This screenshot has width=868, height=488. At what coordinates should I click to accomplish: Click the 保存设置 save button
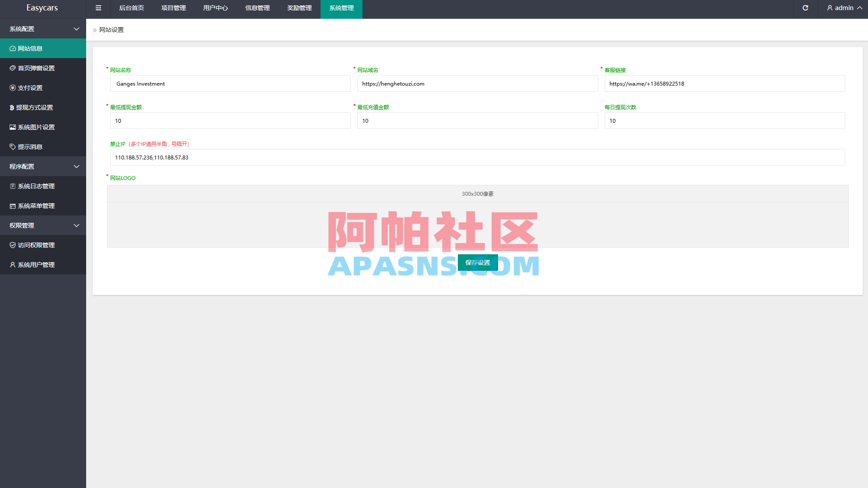click(478, 262)
